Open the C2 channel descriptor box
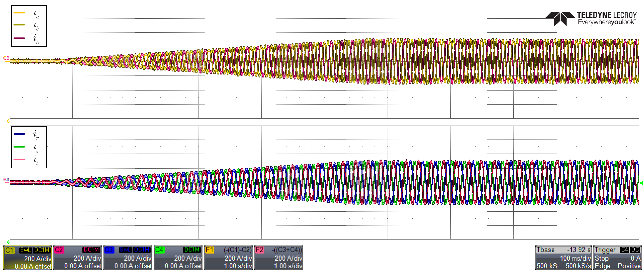Viewport: 644px width, 276px height. (78, 258)
